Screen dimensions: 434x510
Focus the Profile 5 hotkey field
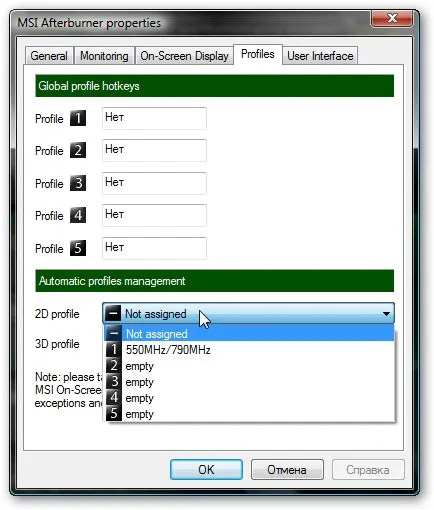coord(154,248)
